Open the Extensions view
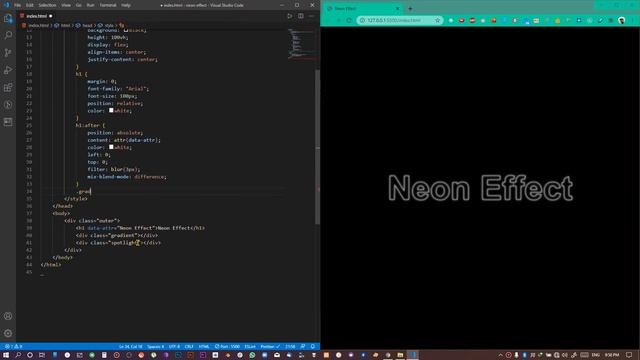Image resolution: width=640 pixels, height=360 pixels. (x=8, y=87)
